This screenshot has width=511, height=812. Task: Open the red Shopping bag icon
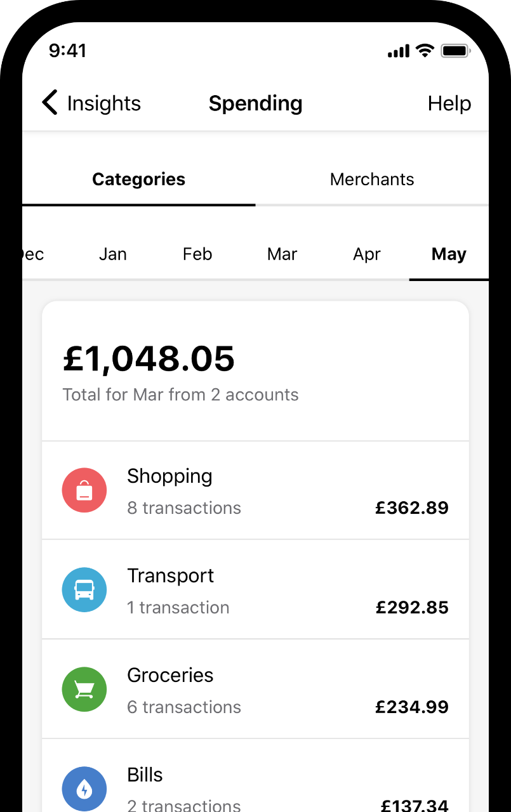84,490
